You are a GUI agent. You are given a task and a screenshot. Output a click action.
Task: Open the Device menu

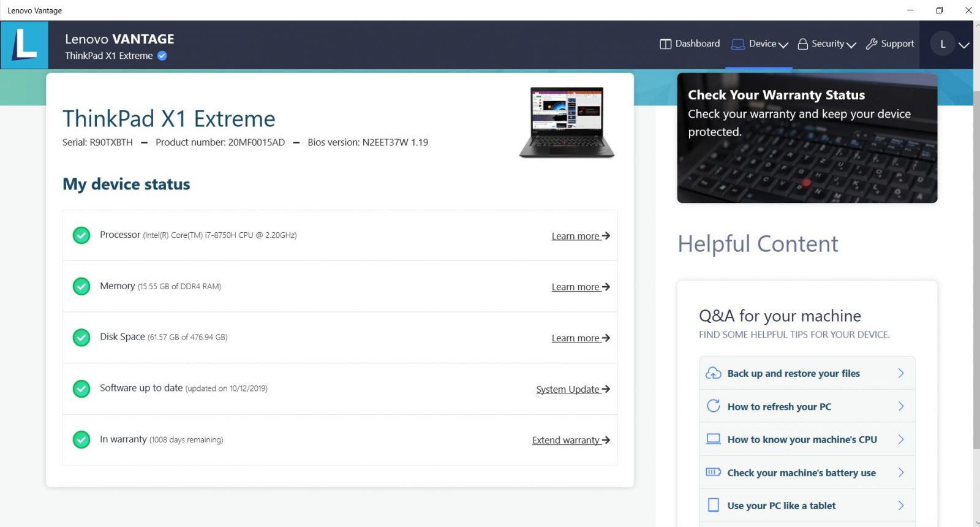click(x=759, y=44)
